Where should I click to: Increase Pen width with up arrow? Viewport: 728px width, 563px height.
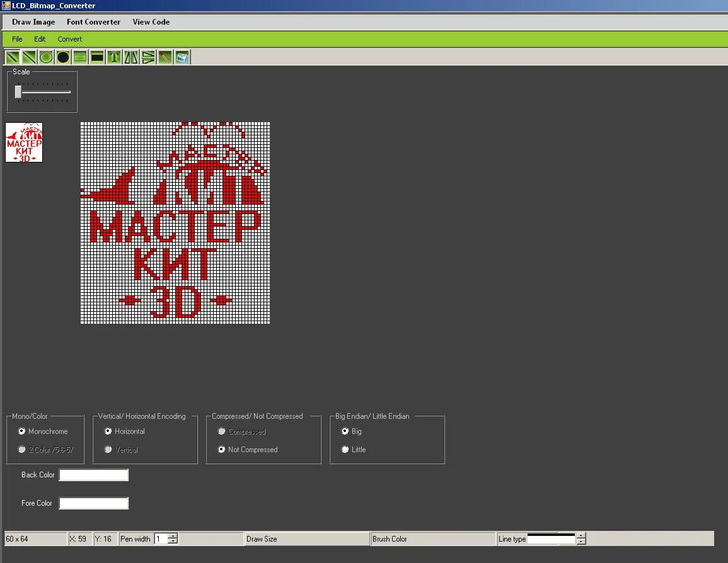click(x=173, y=536)
